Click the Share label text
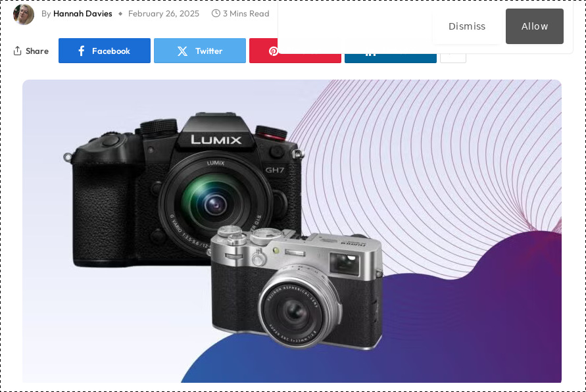Viewport: 586px width, 392px height. pyautogui.click(x=37, y=51)
